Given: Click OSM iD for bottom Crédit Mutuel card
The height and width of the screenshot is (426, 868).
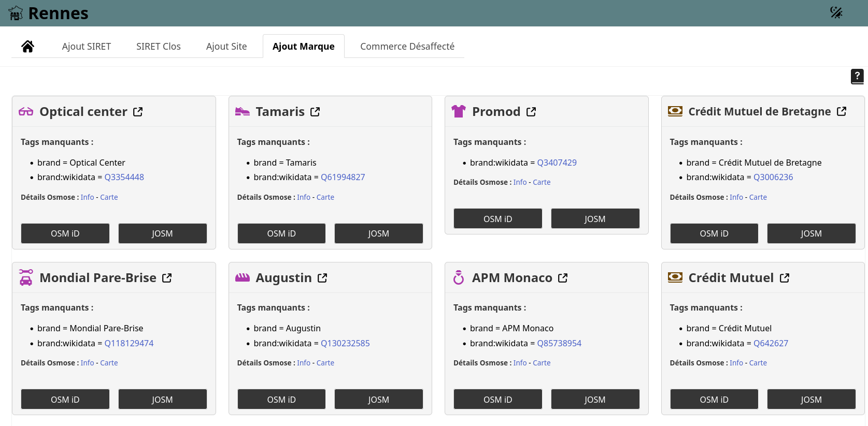Looking at the screenshot, I should [x=714, y=400].
